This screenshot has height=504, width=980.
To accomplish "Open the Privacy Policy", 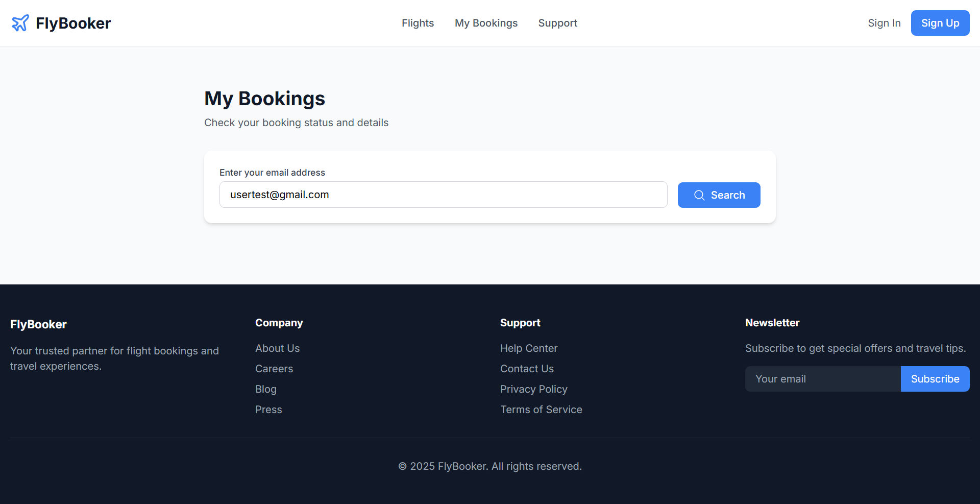I will coord(533,389).
